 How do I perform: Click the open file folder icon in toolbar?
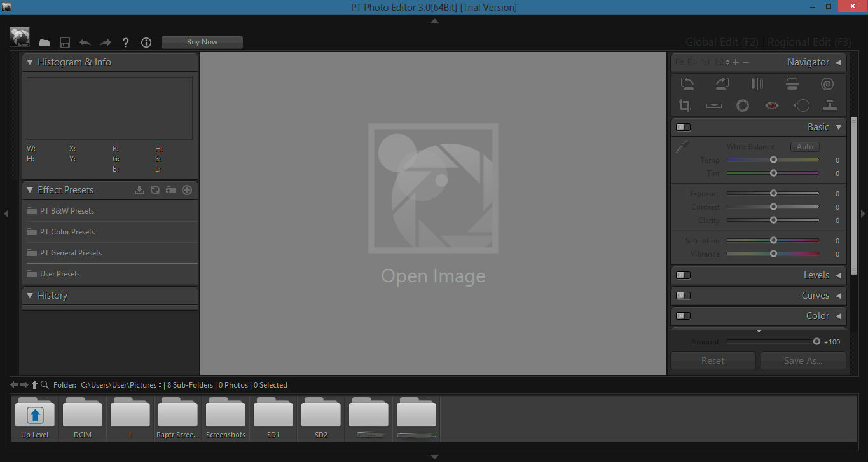(45, 43)
